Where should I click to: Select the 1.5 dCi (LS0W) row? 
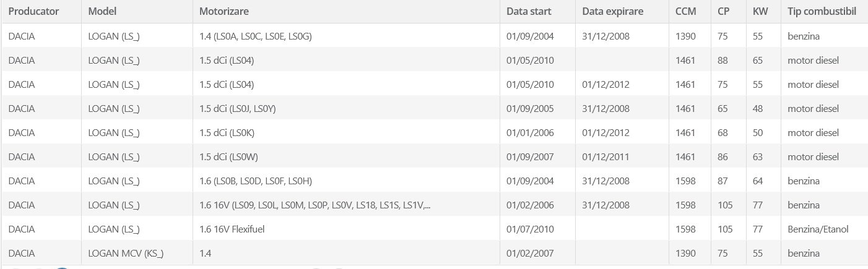point(434,156)
